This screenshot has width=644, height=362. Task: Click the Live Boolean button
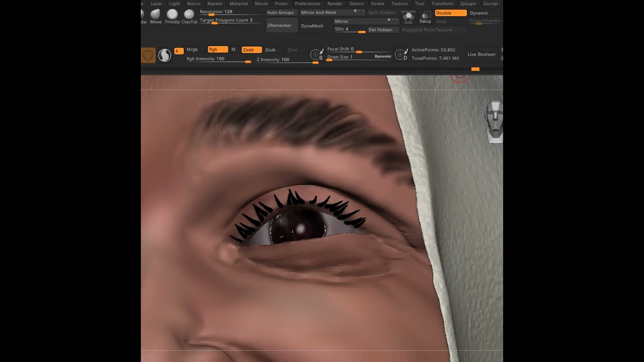(x=481, y=54)
